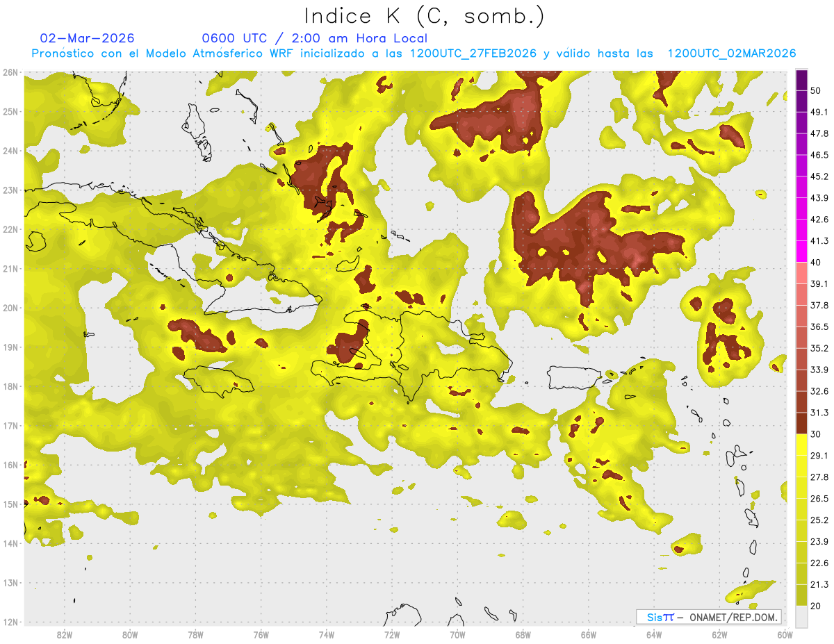The width and height of the screenshot is (834, 644).
Task: Pick the color scale value "33.9"
Action: (x=819, y=370)
